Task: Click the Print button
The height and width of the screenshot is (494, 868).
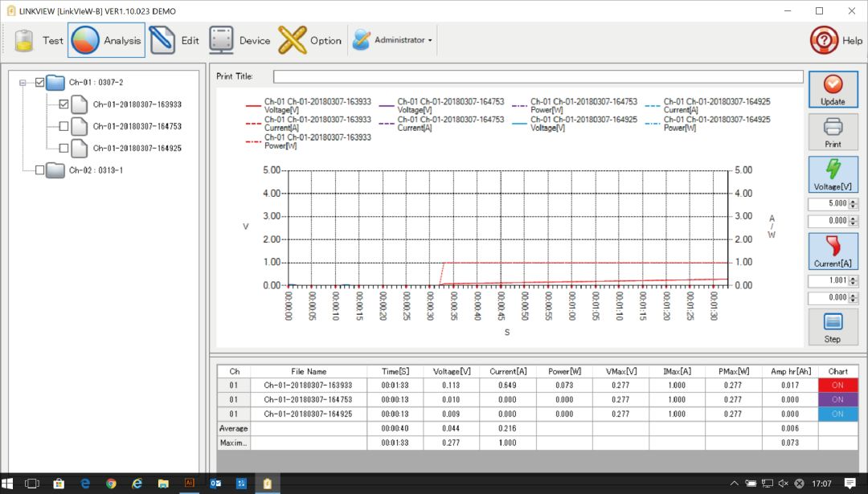Action: coord(833,133)
